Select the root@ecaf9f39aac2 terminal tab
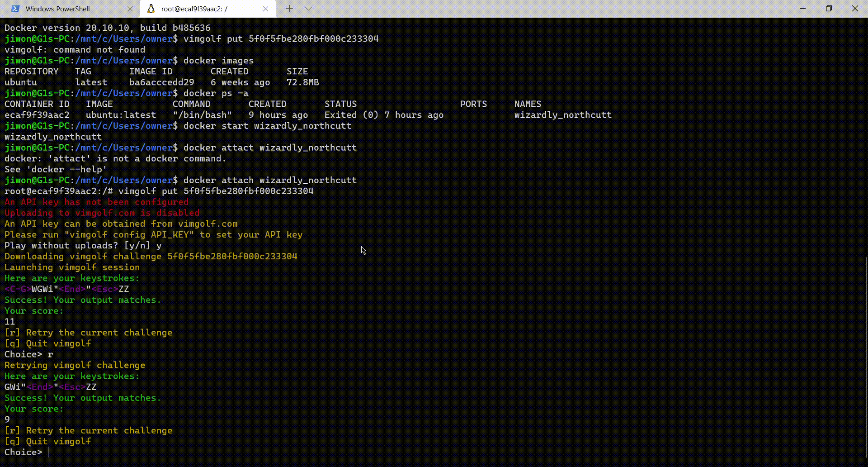The height and width of the screenshot is (467, 868). (208, 9)
